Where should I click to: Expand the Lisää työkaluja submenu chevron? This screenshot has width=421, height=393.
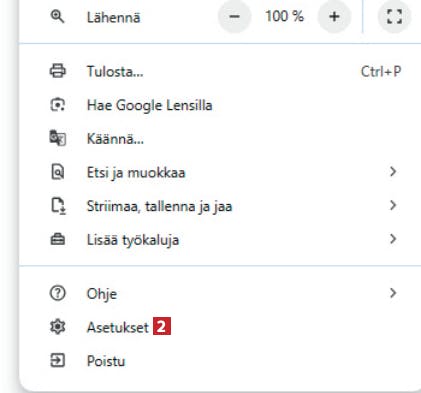point(393,239)
